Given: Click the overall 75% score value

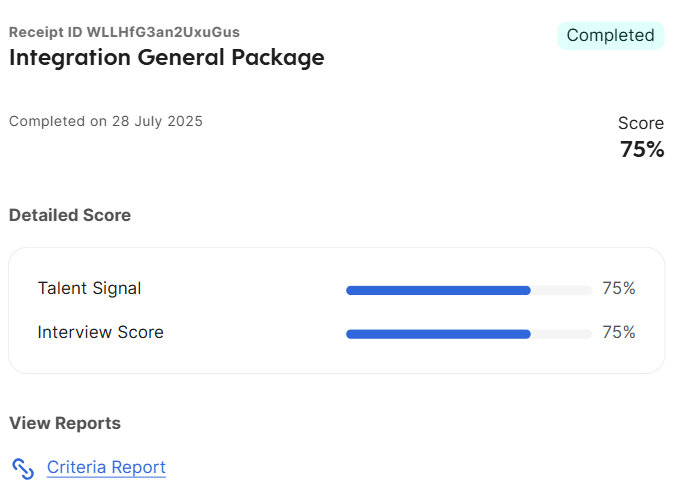Looking at the screenshot, I should pos(642,149).
